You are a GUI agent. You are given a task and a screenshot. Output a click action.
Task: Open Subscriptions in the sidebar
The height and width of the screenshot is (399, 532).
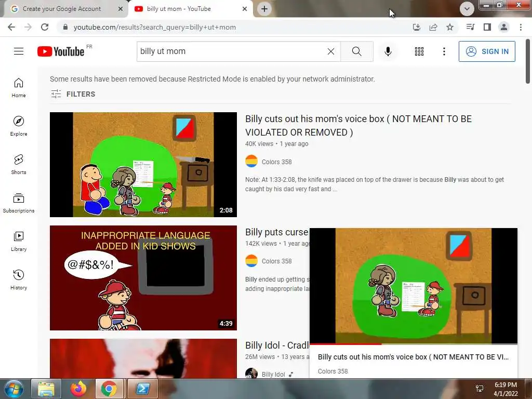(x=19, y=203)
